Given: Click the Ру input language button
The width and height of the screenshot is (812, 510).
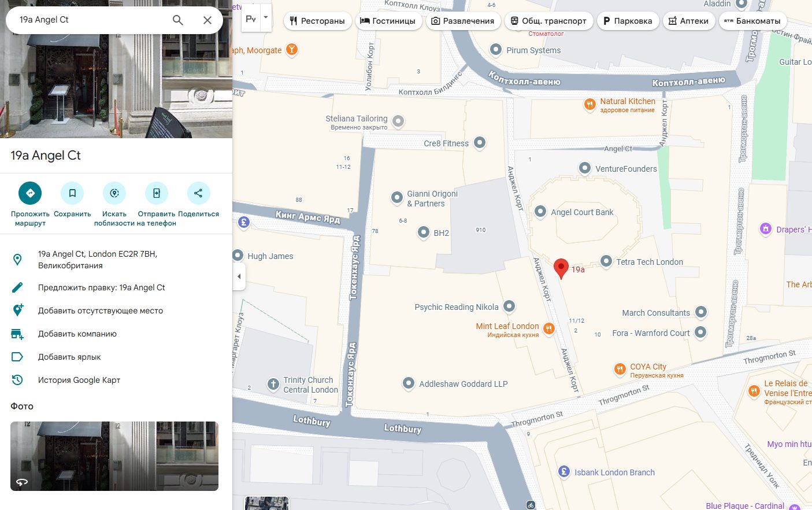Looking at the screenshot, I should pyautogui.click(x=251, y=19).
